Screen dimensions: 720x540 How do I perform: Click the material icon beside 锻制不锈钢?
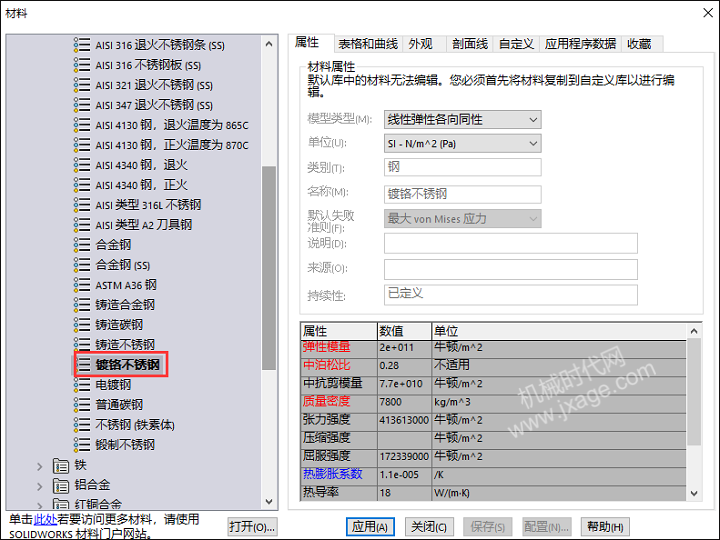[x=82, y=444]
